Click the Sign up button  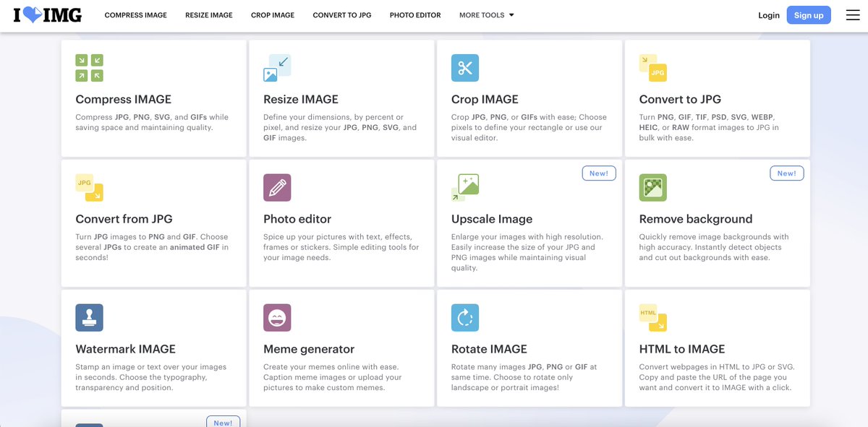pyautogui.click(x=808, y=14)
